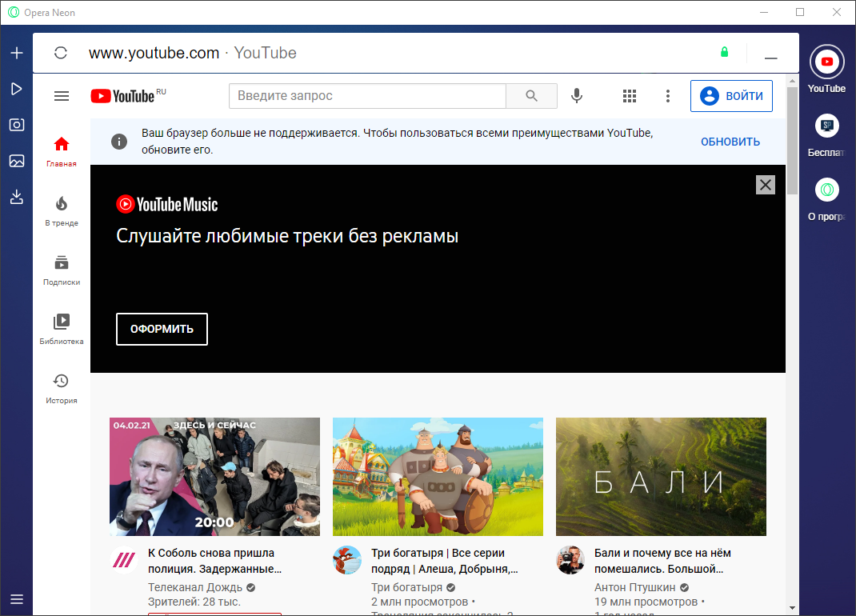Open a new tab with plus icon
The width and height of the screenshot is (856, 616).
[x=17, y=54]
